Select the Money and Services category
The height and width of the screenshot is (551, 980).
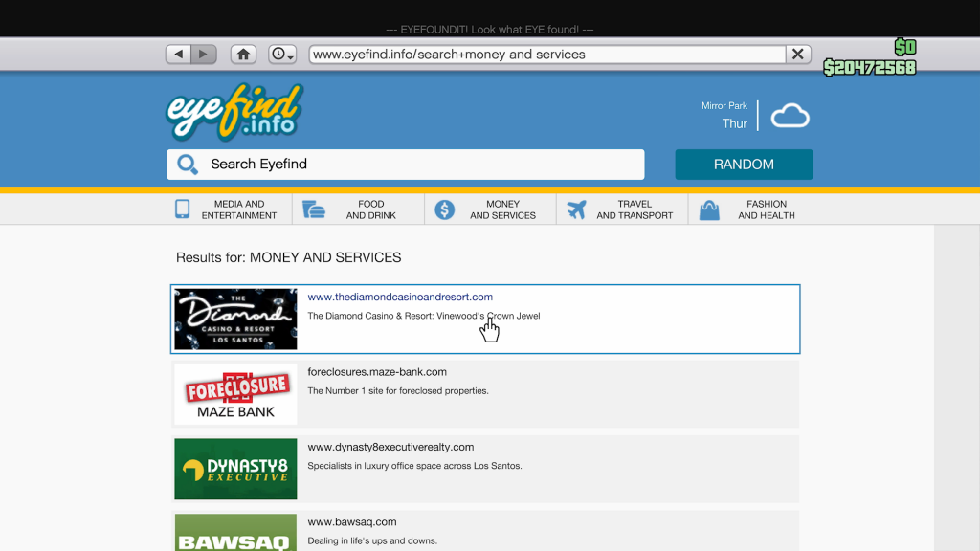point(490,209)
